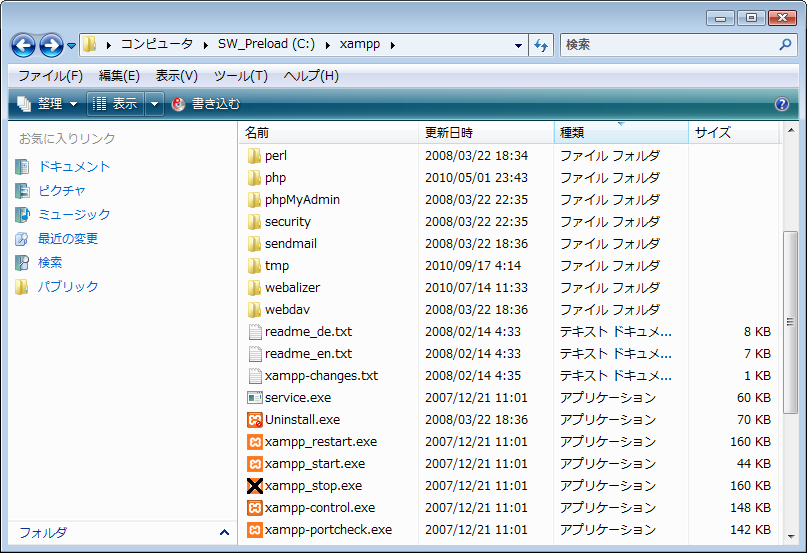Select the xampp_restart.exe icon

click(255, 442)
